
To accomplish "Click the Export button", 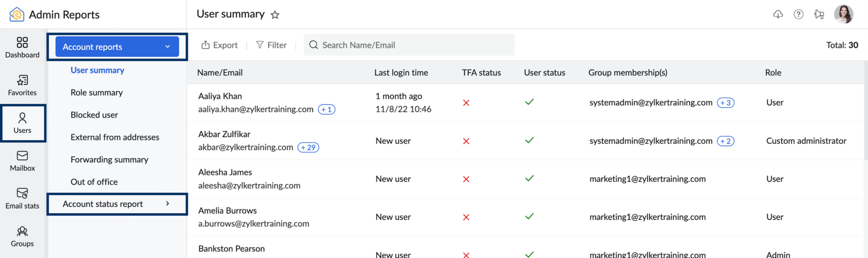I will (219, 45).
